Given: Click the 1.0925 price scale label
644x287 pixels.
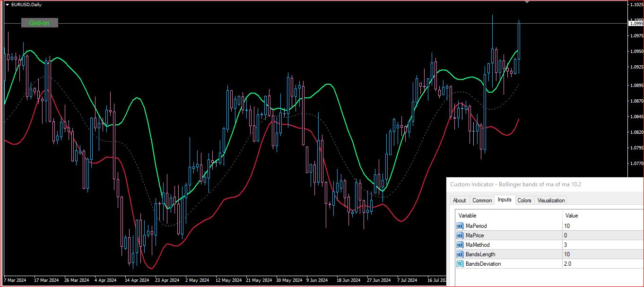Looking at the screenshot, I should coord(636,67).
